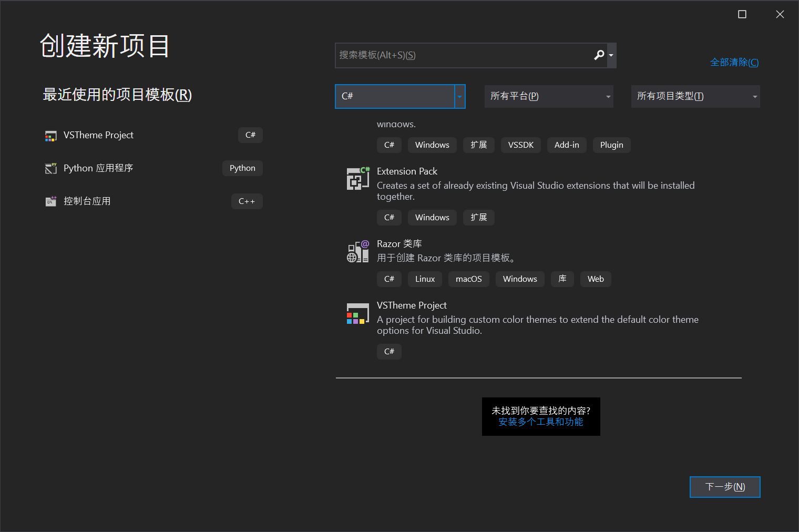Open the search history dropdown arrow

pos(611,55)
